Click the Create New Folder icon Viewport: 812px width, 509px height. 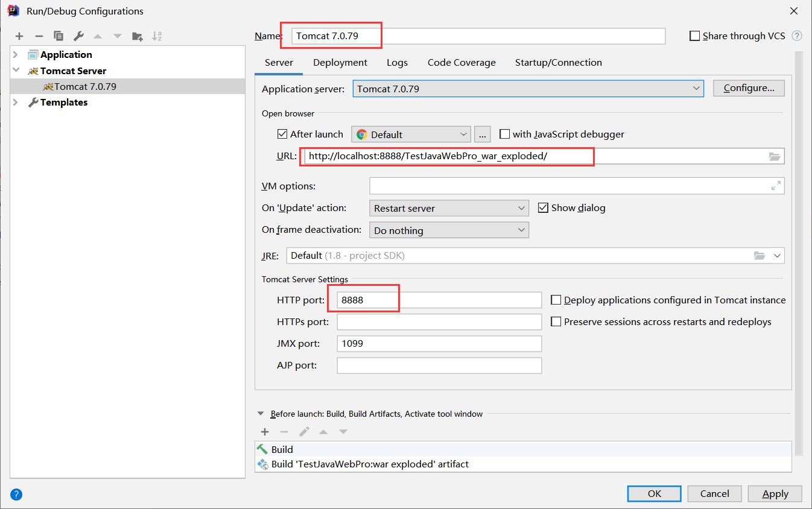pos(138,36)
